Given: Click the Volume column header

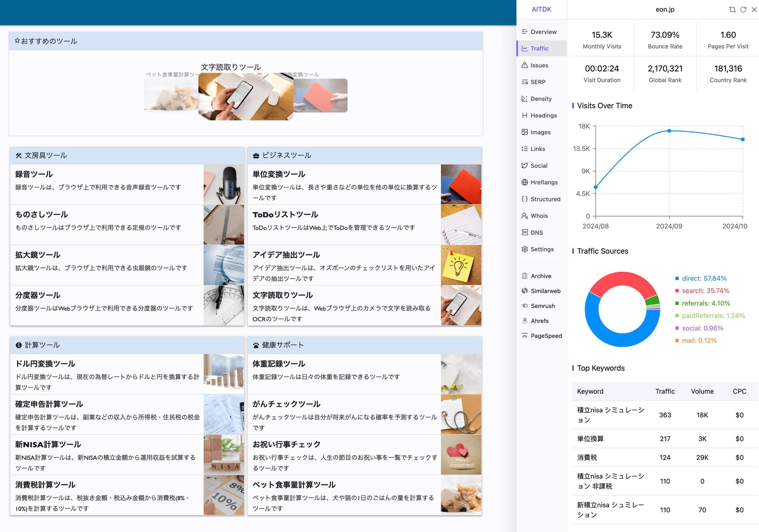Looking at the screenshot, I should [x=702, y=391].
